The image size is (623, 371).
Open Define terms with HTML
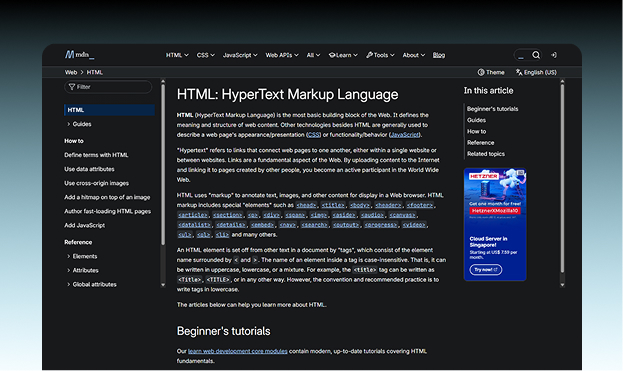pos(96,155)
